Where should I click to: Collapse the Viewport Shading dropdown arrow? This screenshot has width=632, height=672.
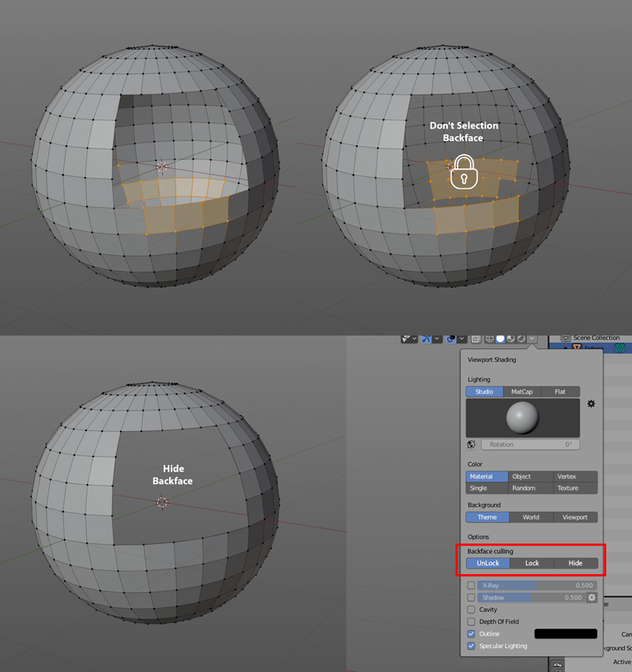[x=532, y=339]
